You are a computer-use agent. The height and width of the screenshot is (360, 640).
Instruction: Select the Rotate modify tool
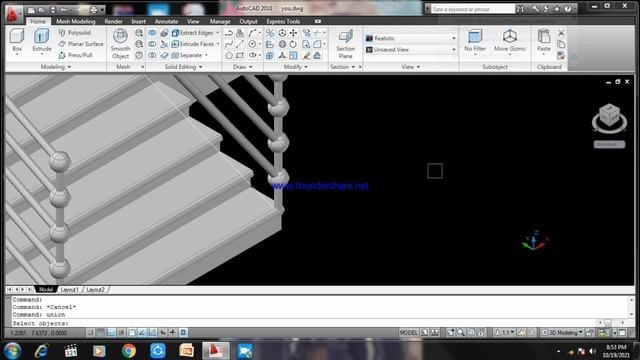click(x=293, y=44)
